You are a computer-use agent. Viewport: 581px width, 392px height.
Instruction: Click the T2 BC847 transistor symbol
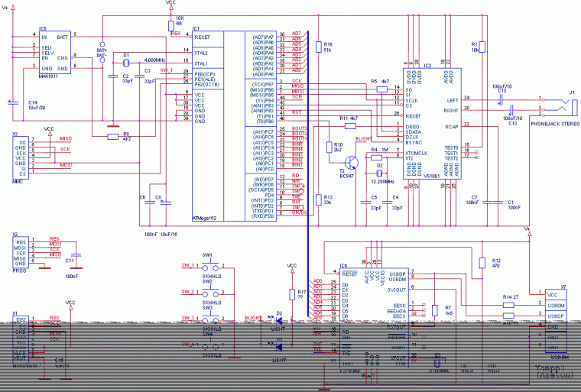351,162
